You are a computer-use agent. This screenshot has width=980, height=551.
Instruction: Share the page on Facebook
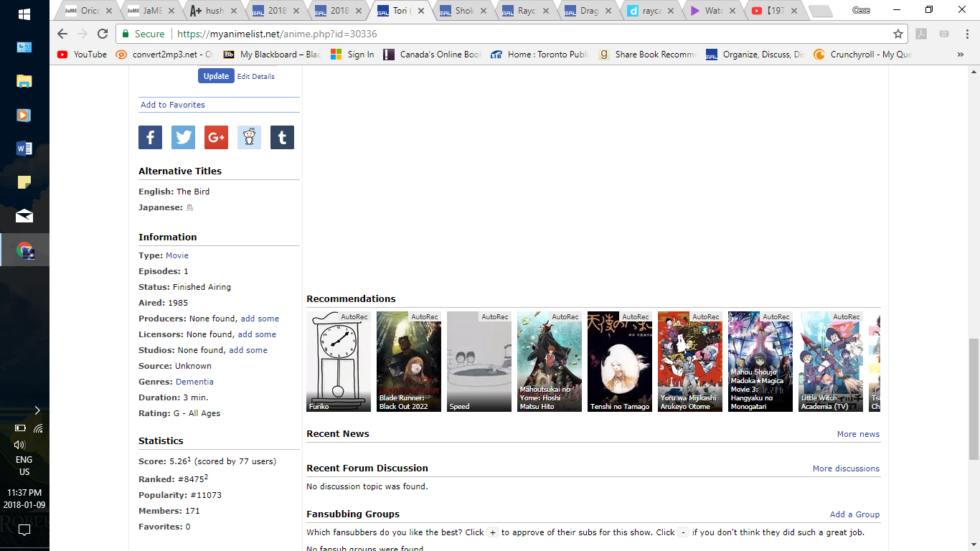(x=150, y=138)
